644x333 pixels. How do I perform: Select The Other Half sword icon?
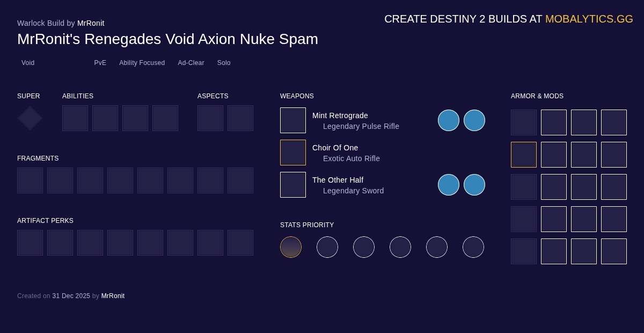point(293,185)
